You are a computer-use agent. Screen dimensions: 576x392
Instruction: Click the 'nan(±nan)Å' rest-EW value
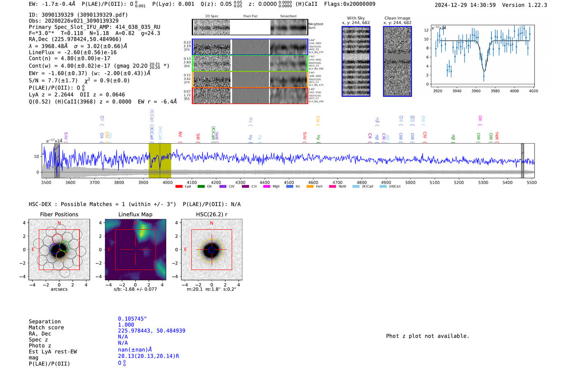(x=135, y=350)
